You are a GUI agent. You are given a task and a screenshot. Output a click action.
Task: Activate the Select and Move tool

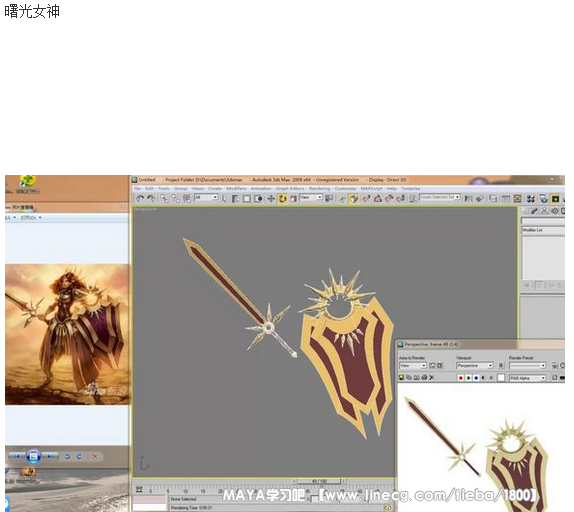[271, 199]
